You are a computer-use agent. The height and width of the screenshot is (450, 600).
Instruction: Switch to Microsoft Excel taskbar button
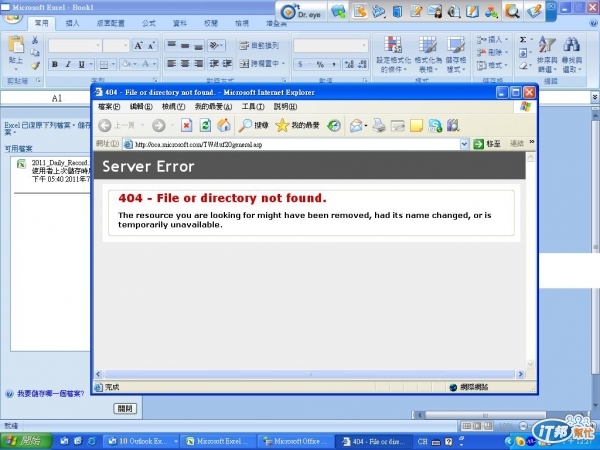(x=218, y=441)
